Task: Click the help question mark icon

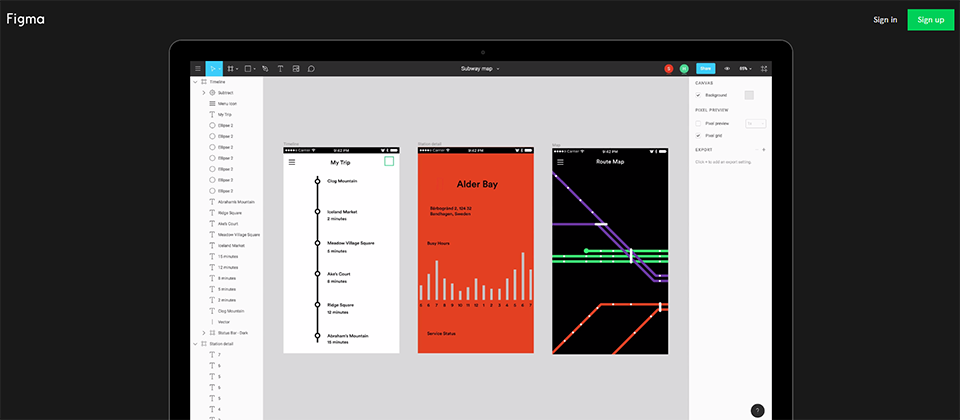Action: [757, 410]
